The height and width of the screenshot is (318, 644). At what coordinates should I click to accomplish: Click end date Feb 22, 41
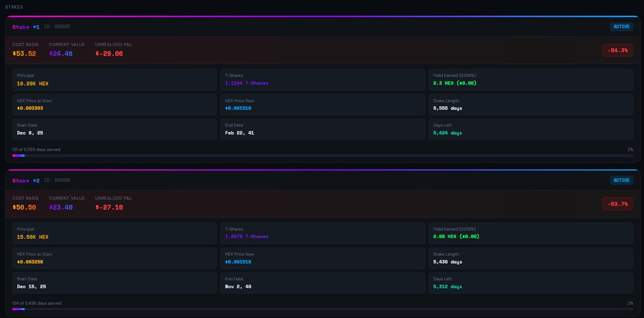(240, 132)
